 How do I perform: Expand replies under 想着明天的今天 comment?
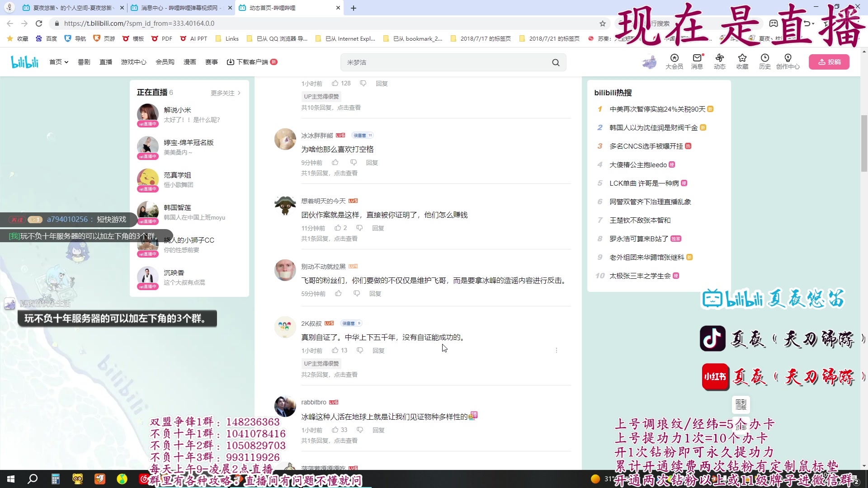pyautogui.click(x=330, y=239)
